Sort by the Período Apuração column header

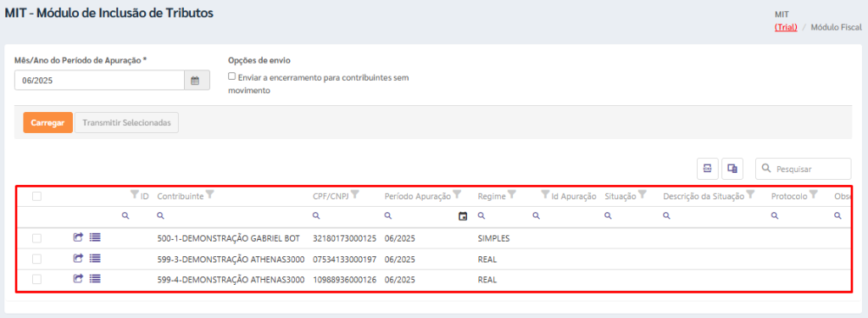[x=418, y=196]
